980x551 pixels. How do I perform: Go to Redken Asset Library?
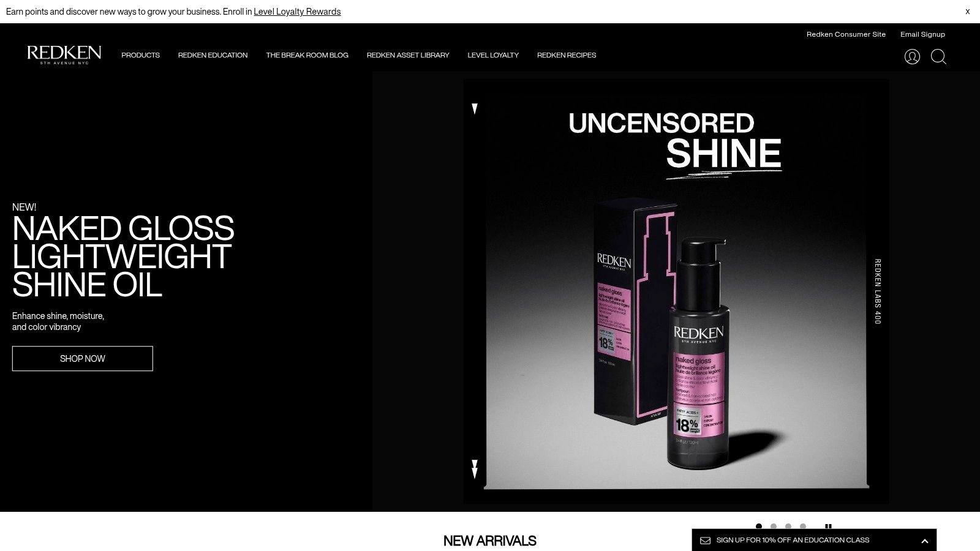tap(408, 55)
